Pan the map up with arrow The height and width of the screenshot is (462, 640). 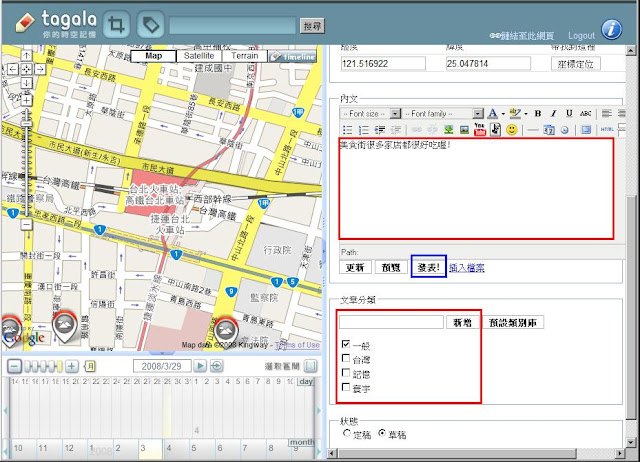(27, 56)
